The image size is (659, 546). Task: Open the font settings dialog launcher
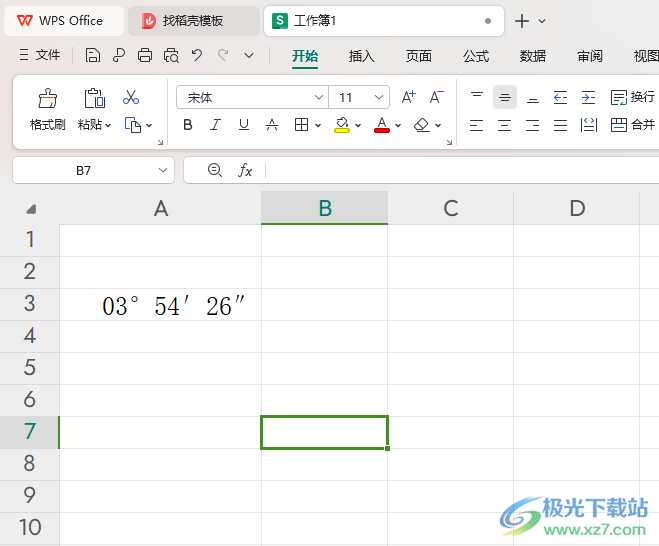pyautogui.click(x=449, y=142)
